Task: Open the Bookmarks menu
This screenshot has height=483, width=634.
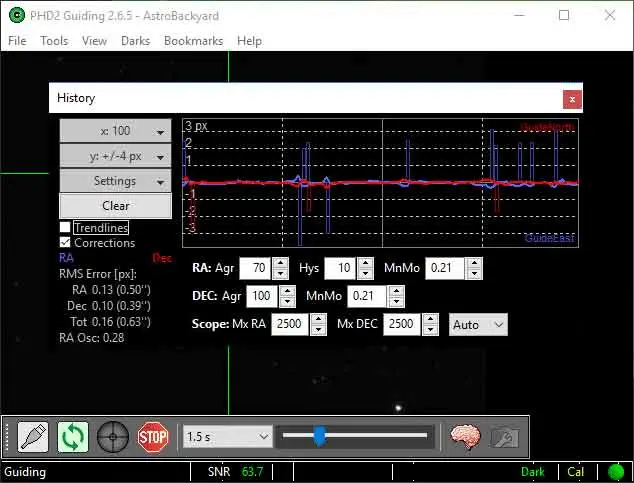Action: click(x=193, y=41)
